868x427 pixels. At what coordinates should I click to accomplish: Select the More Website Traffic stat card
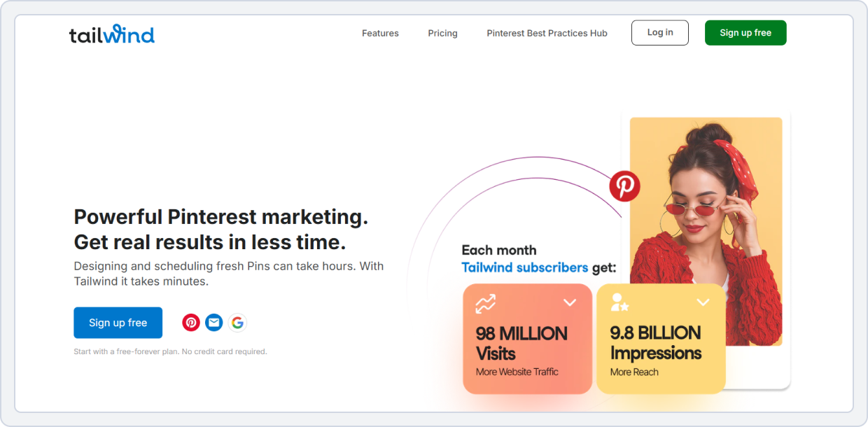527,338
